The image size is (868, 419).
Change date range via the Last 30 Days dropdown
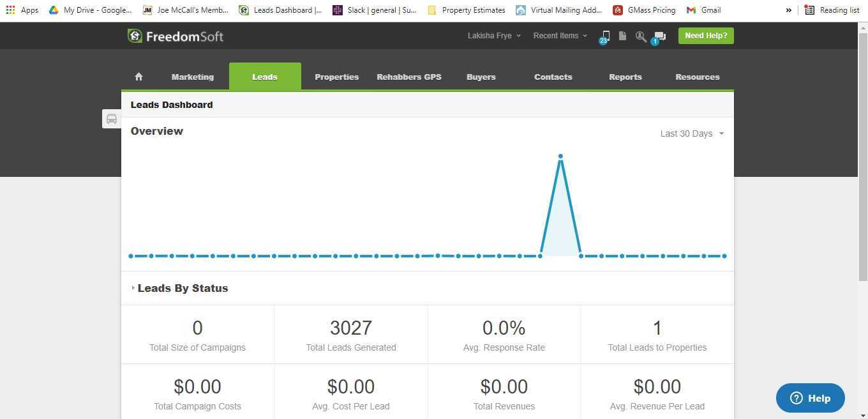[x=692, y=133]
